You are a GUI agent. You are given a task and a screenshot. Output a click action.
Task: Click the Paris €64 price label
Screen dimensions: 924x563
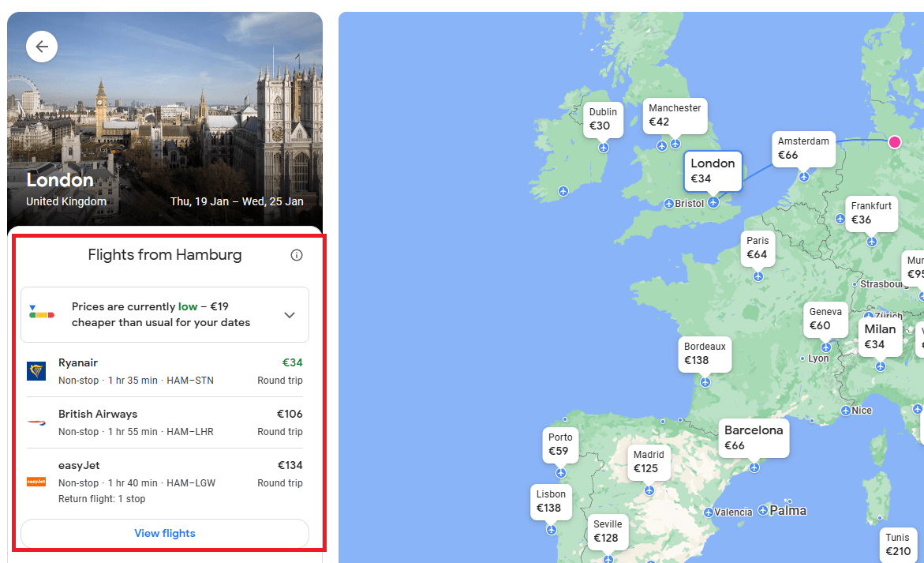click(758, 248)
